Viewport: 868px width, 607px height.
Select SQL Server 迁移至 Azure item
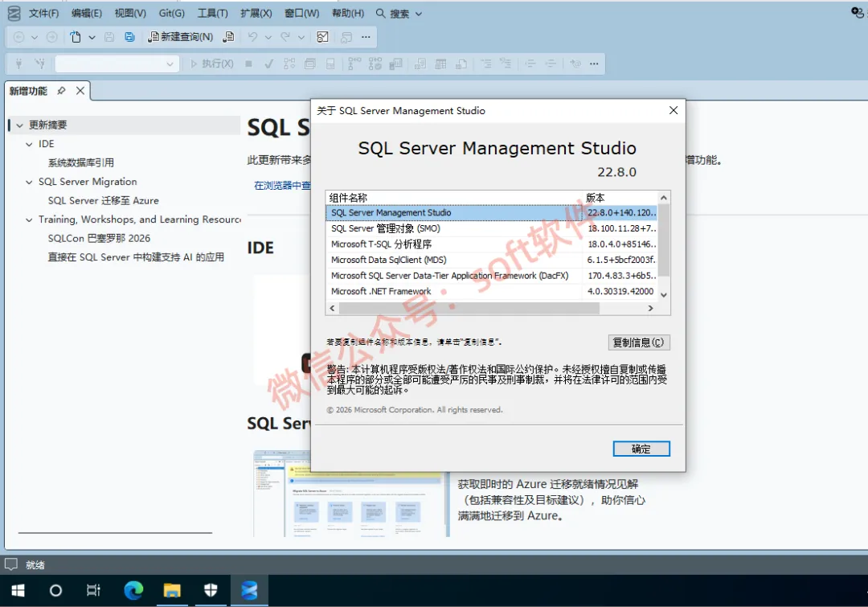coord(103,200)
